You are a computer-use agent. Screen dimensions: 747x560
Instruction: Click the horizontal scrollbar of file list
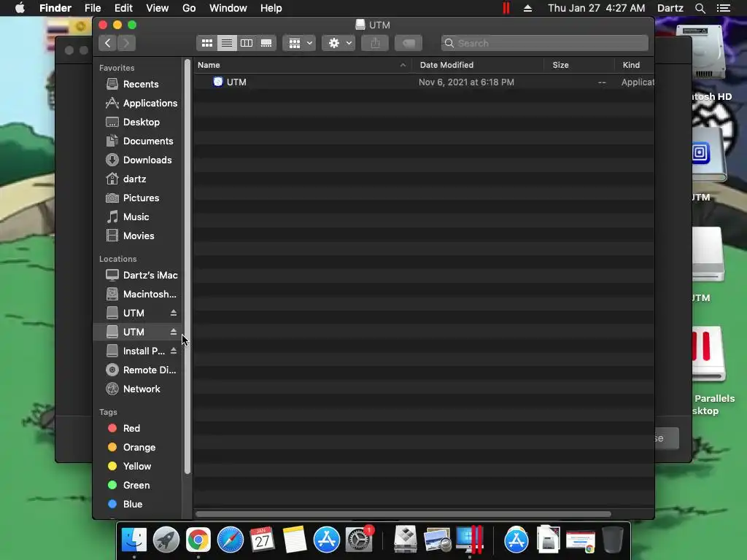[403, 514]
